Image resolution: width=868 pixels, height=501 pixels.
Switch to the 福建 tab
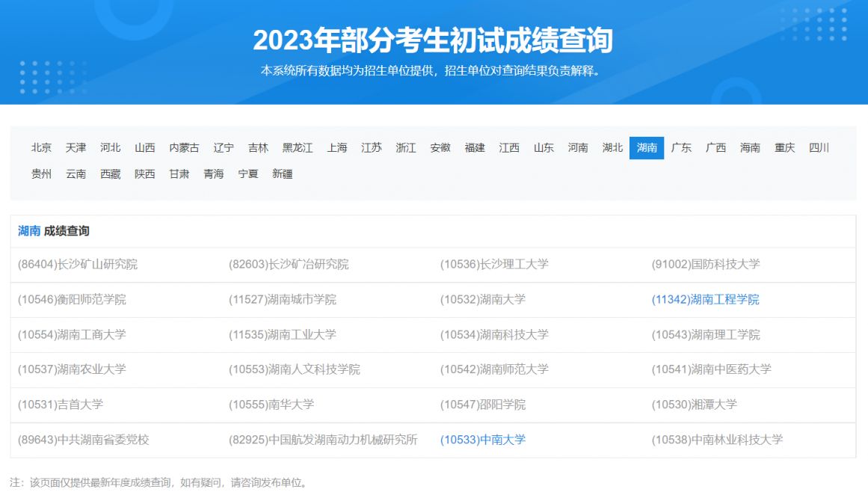[x=475, y=148]
